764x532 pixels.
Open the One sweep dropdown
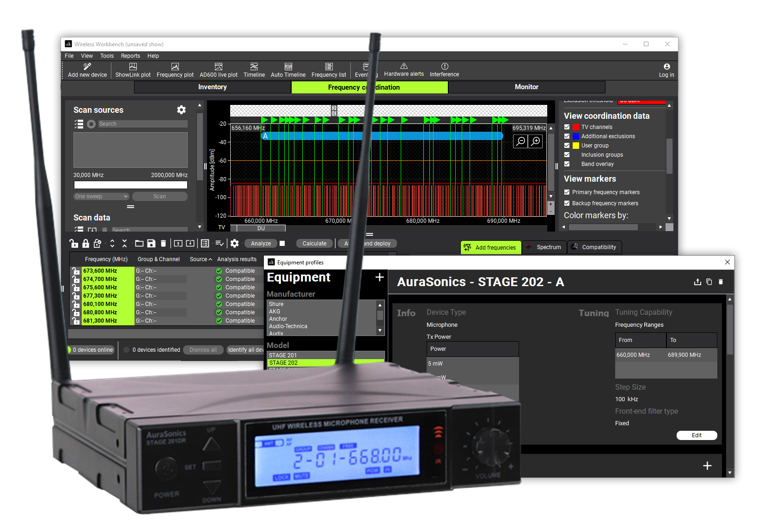coord(101,196)
